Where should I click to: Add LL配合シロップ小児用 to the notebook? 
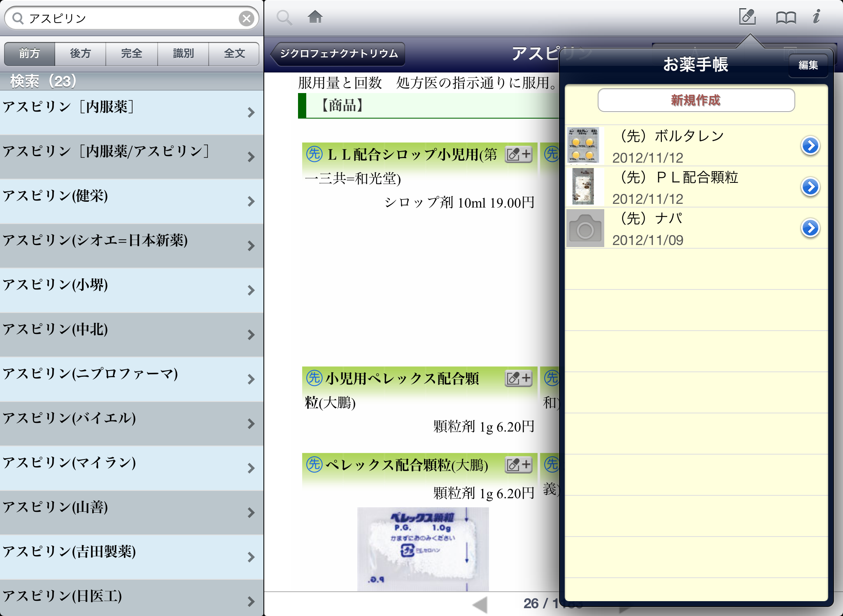tap(518, 154)
